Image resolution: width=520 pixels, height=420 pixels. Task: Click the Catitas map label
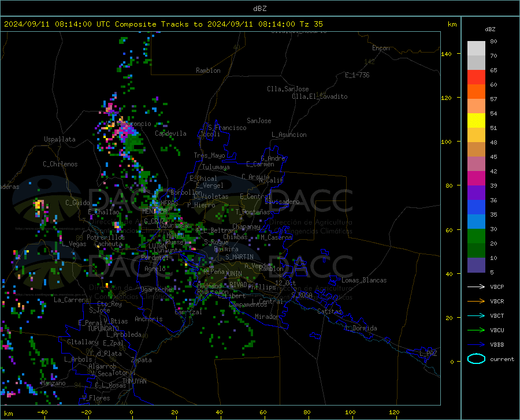(x=329, y=311)
